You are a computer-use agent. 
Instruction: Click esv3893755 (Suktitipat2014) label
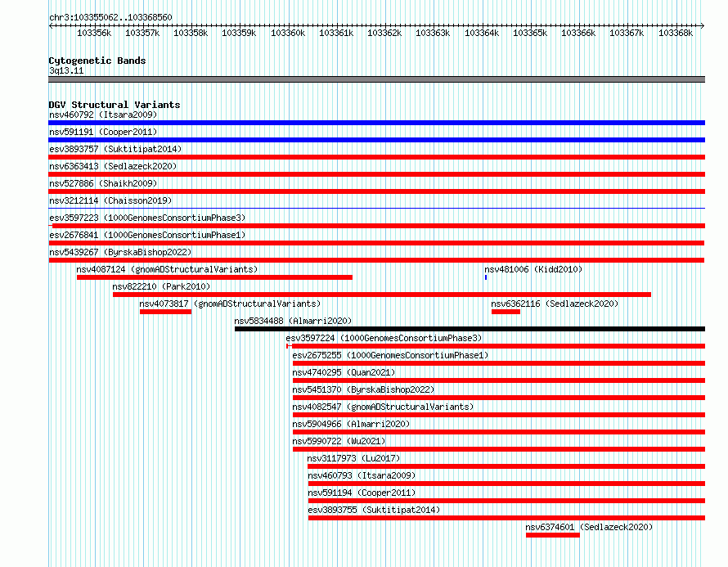(374, 510)
